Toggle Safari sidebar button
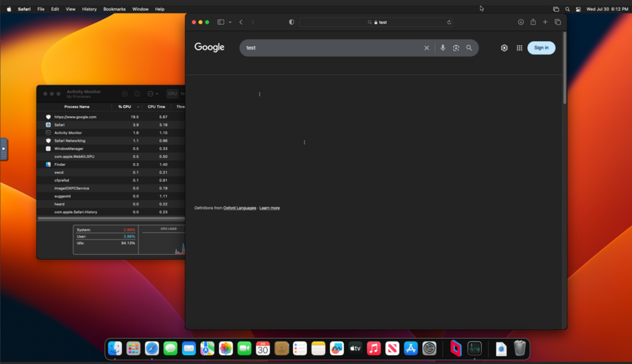The width and height of the screenshot is (632, 364). [221, 22]
